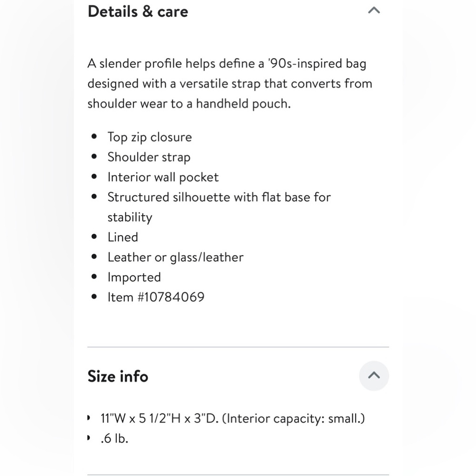Image resolution: width=476 pixels, height=476 pixels.
Task: Click the arrow marker beside the dimensions line
Action: (x=89, y=418)
